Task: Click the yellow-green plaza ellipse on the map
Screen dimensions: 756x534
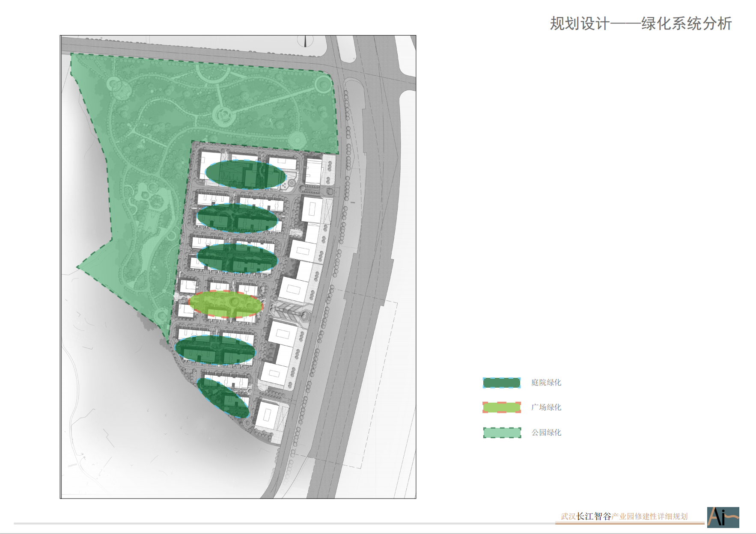Action: pos(226,304)
